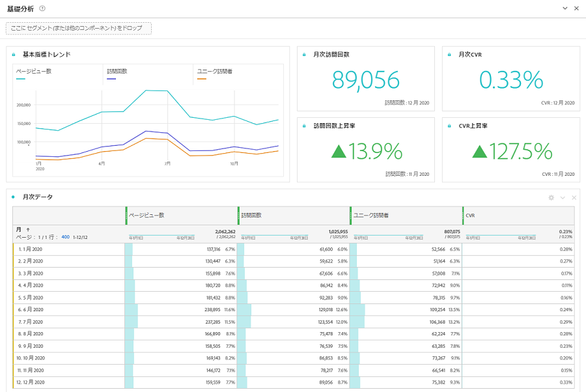Click the CVR column header
Screen dimensions: 586x392
click(x=518, y=216)
